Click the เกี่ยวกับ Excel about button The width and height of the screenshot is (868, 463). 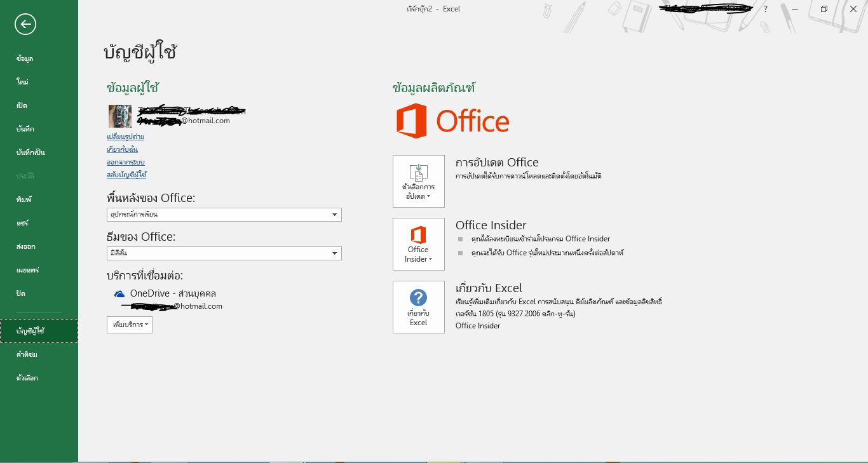[x=419, y=307]
